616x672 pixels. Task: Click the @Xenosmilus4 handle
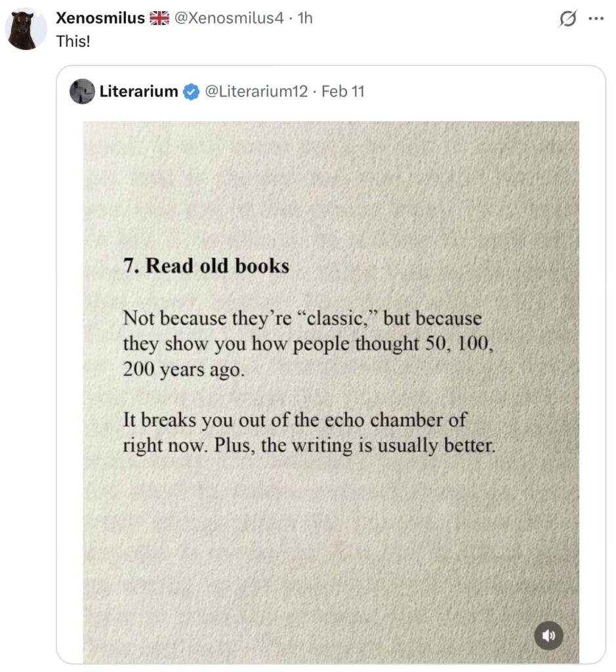pos(228,18)
